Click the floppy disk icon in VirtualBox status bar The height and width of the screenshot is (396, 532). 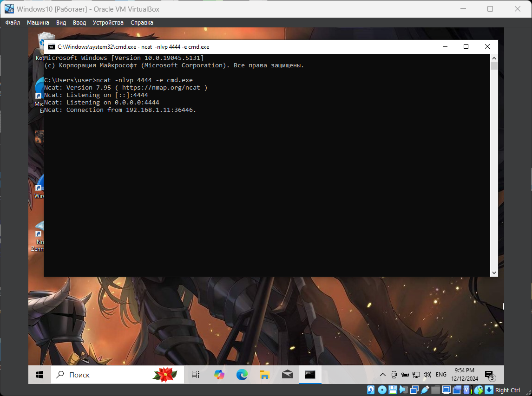pos(393,390)
